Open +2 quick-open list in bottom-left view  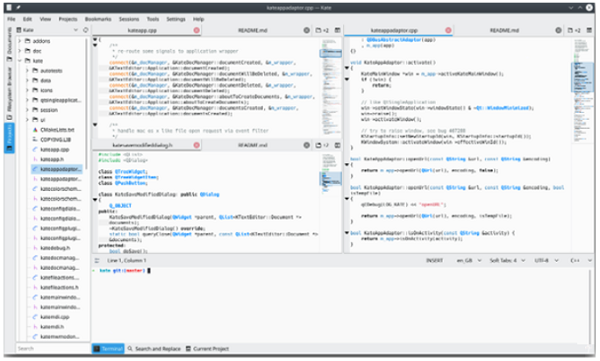[x=322, y=145]
